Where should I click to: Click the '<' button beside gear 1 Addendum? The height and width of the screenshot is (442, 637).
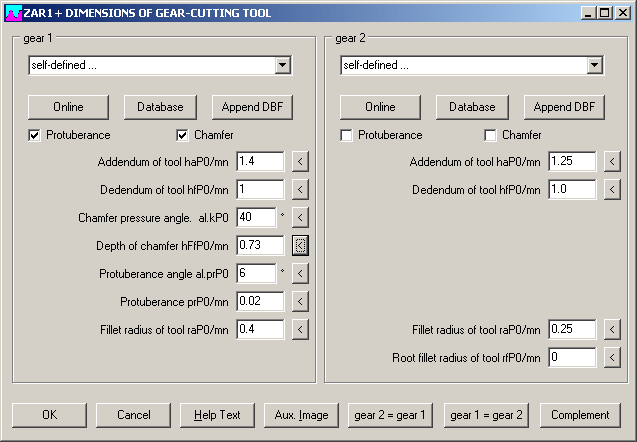pos(300,161)
